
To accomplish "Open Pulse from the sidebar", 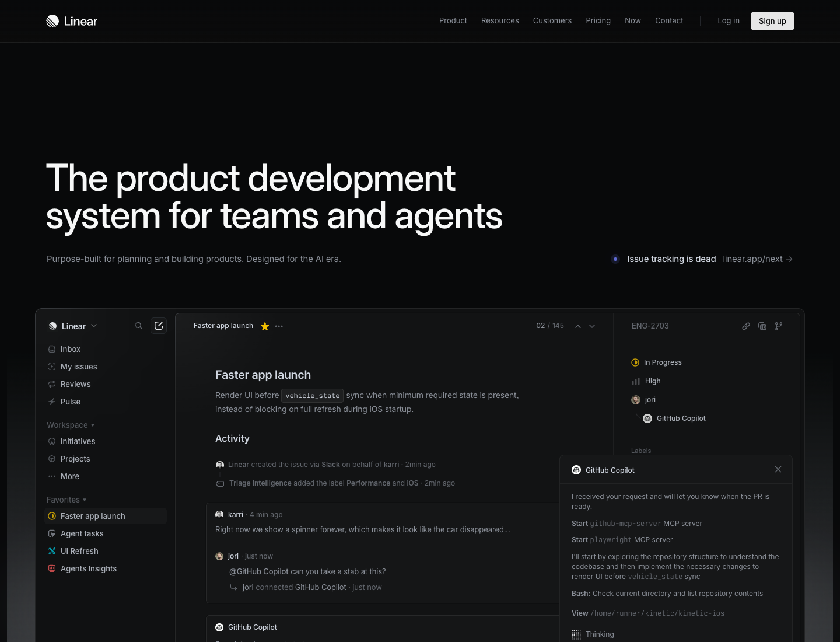I will (x=71, y=402).
